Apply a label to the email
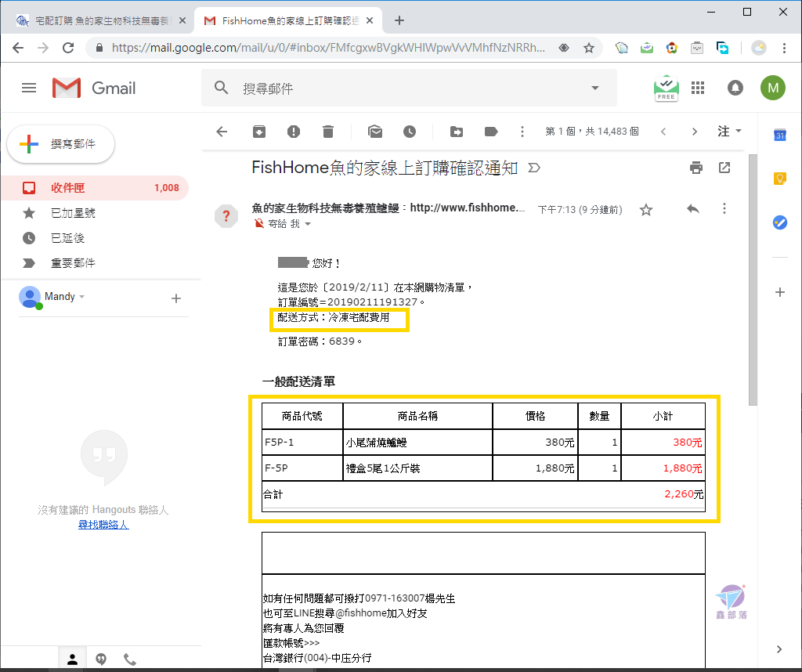This screenshot has width=802, height=672. pos(490,132)
